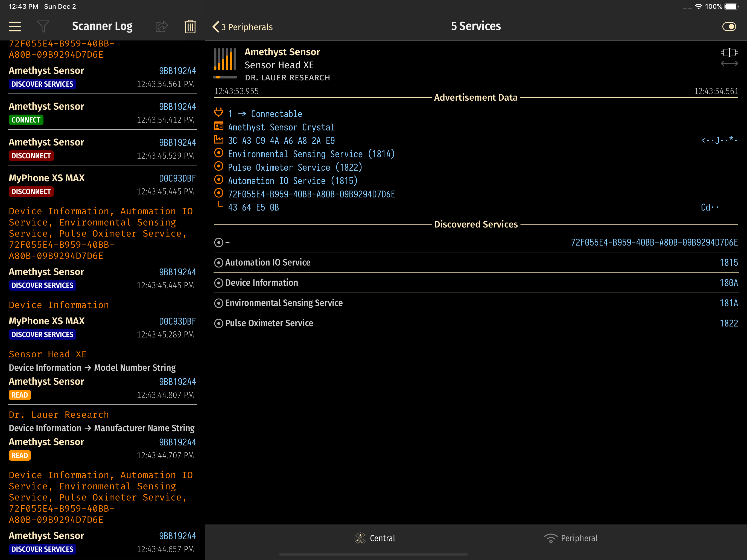Tap manufacturer data '3C A3 C9 4A A6 A8 2A E9'
Image resolution: width=747 pixels, height=560 pixels.
(x=281, y=141)
